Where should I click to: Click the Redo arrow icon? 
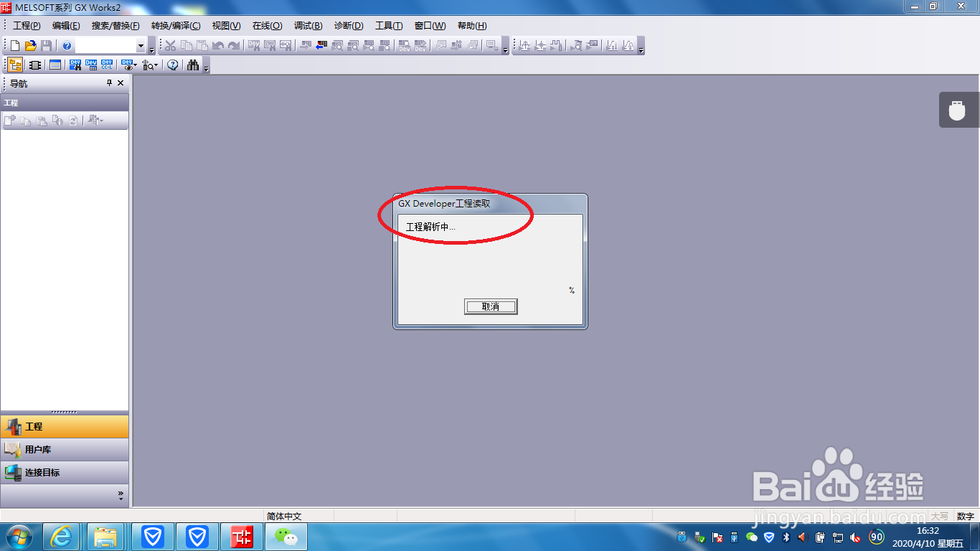coord(234,46)
